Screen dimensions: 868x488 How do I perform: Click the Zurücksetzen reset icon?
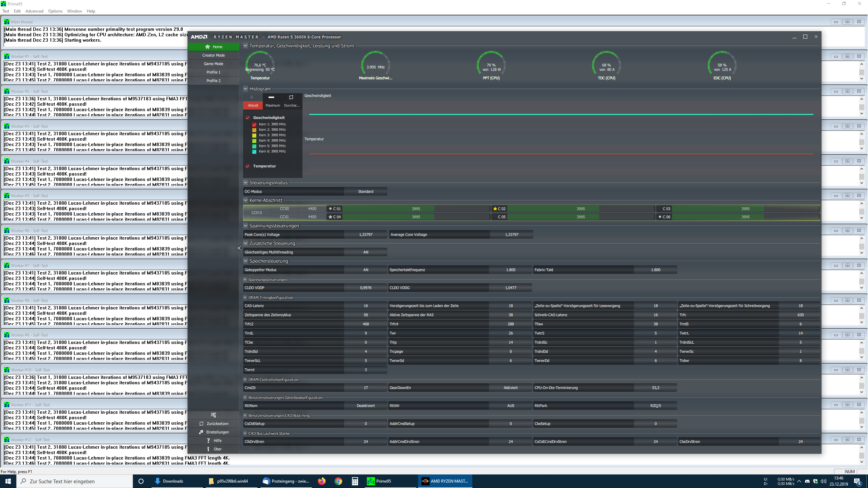(x=201, y=424)
